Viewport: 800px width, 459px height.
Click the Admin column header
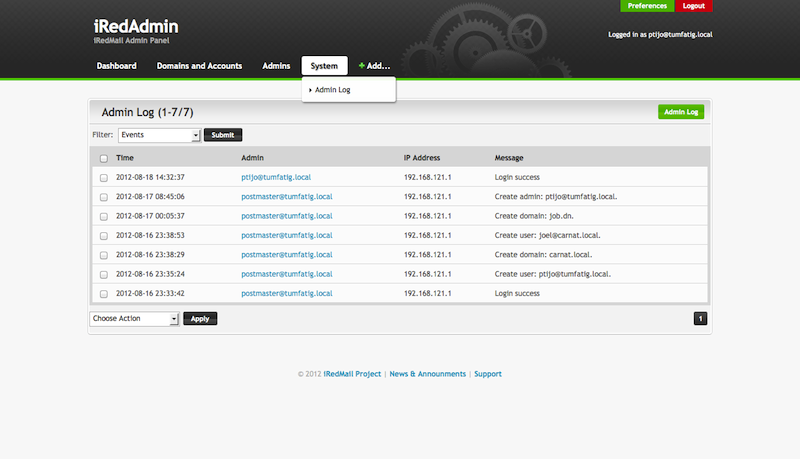[x=253, y=158]
